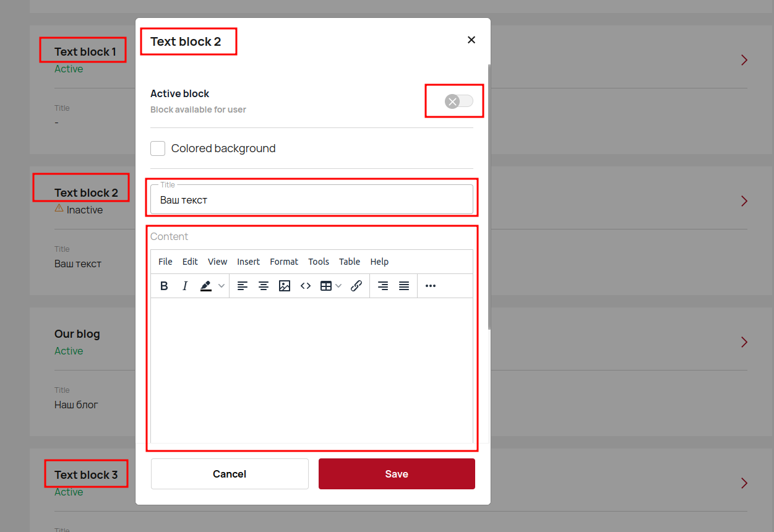The height and width of the screenshot is (532, 774).
Task: Insert a link using the chain icon
Action: coord(356,286)
